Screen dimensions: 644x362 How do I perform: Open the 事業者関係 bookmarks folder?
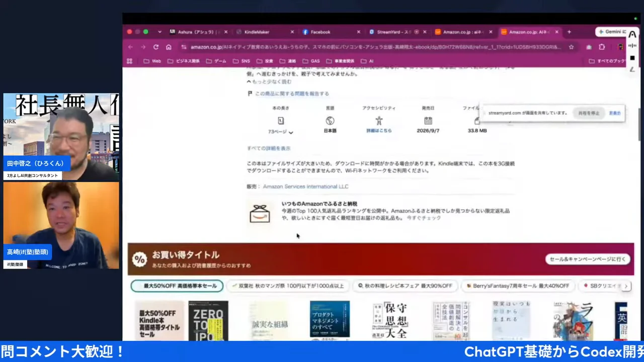point(340,61)
